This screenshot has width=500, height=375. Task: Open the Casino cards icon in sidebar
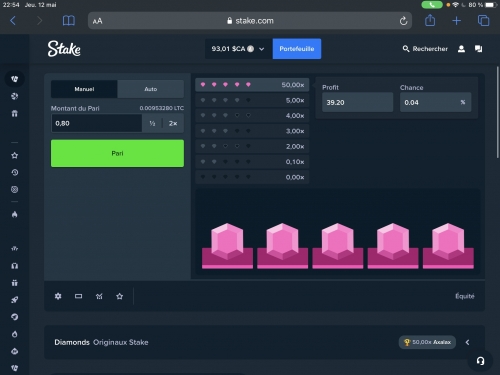(x=14, y=79)
